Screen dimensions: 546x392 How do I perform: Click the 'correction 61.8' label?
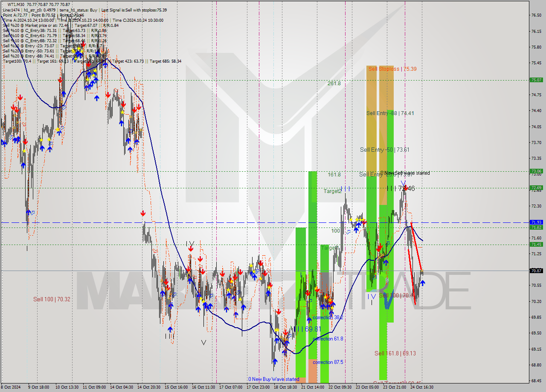click(328, 339)
